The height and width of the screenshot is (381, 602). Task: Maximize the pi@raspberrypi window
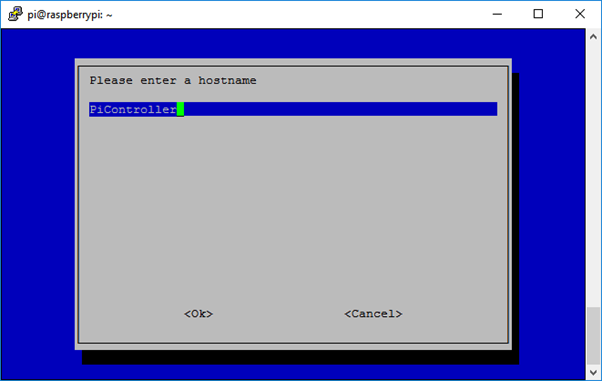[x=538, y=14]
